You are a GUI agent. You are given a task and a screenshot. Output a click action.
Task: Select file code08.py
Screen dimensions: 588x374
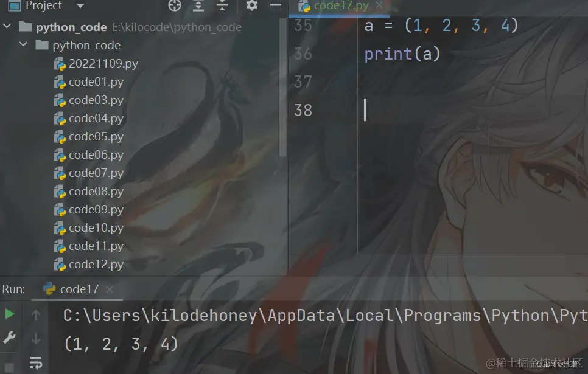(x=96, y=192)
